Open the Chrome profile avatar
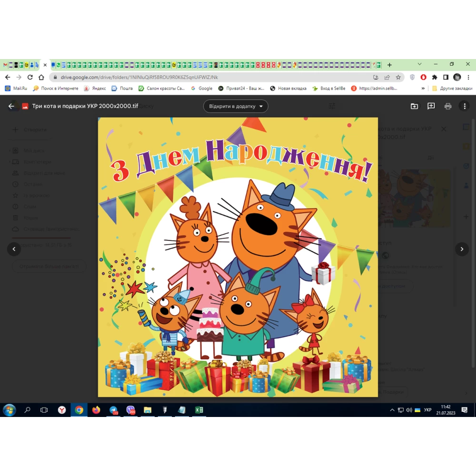This screenshot has height=476, width=476. tap(457, 78)
